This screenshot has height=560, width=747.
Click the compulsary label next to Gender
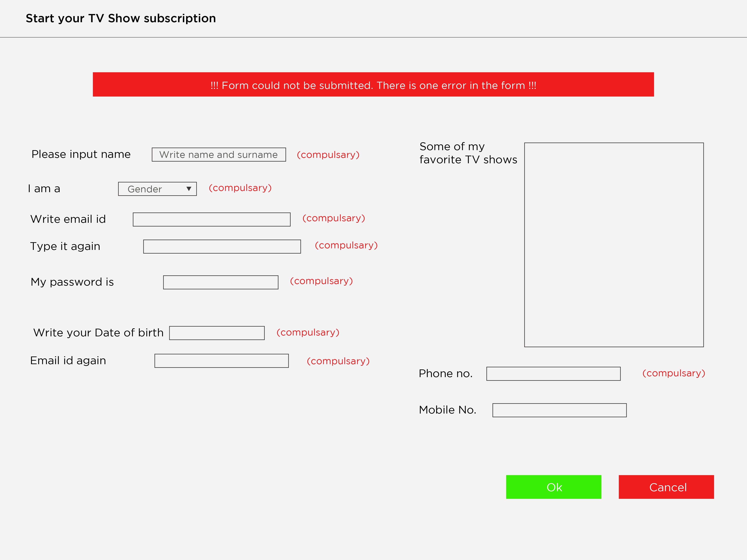click(x=240, y=188)
